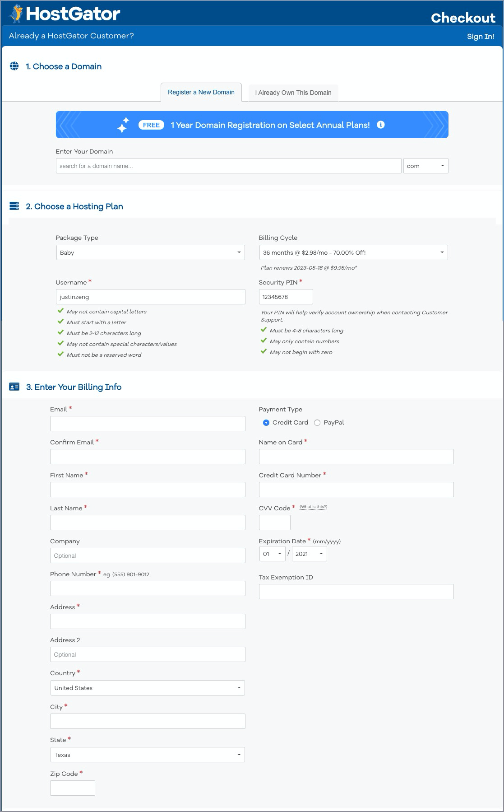Click the Company optional field

pyautogui.click(x=148, y=555)
